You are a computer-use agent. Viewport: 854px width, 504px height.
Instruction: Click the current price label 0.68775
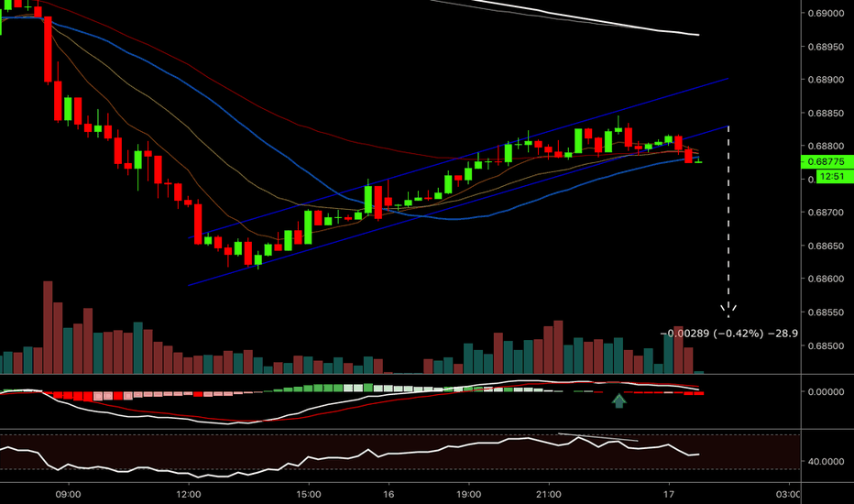click(827, 161)
